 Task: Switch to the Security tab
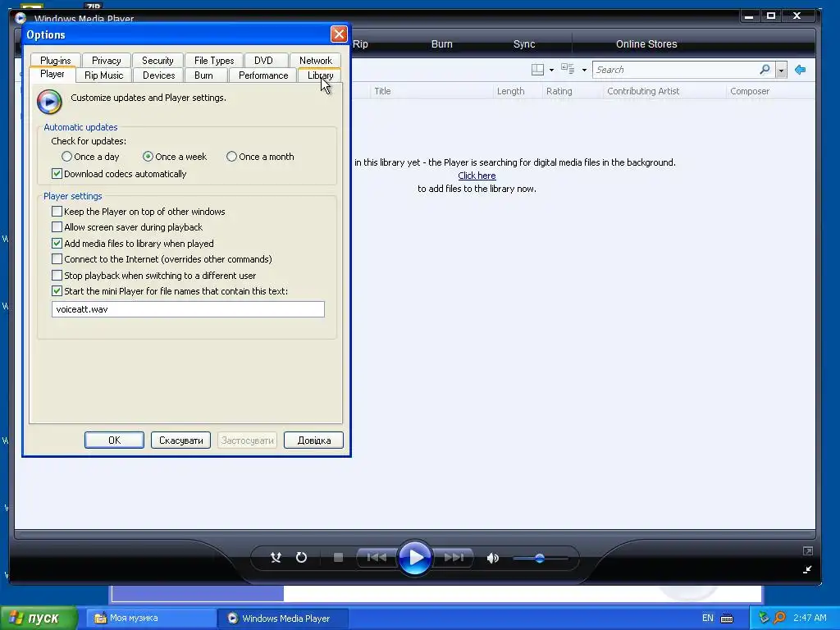(x=157, y=61)
